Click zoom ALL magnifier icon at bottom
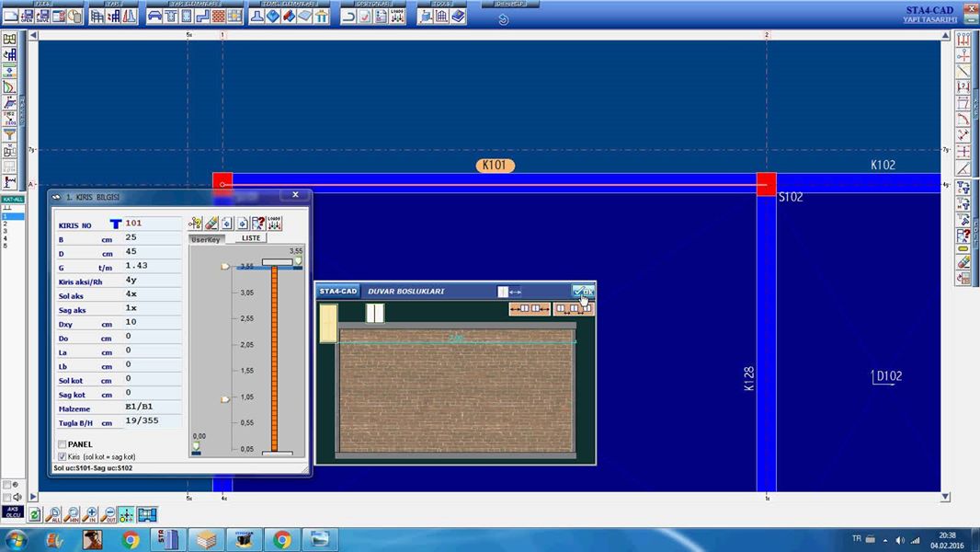 pyautogui.click(x=53, y=514)
